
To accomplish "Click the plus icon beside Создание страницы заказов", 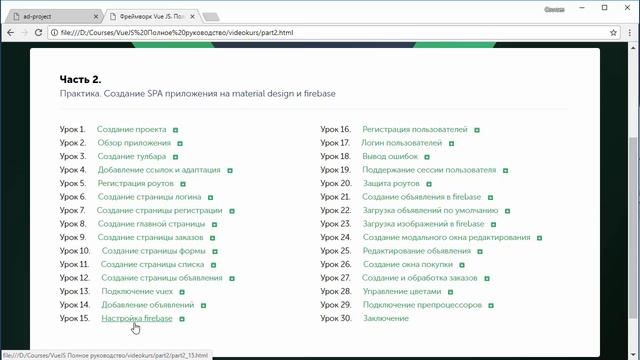I will (x=212, y=238).
